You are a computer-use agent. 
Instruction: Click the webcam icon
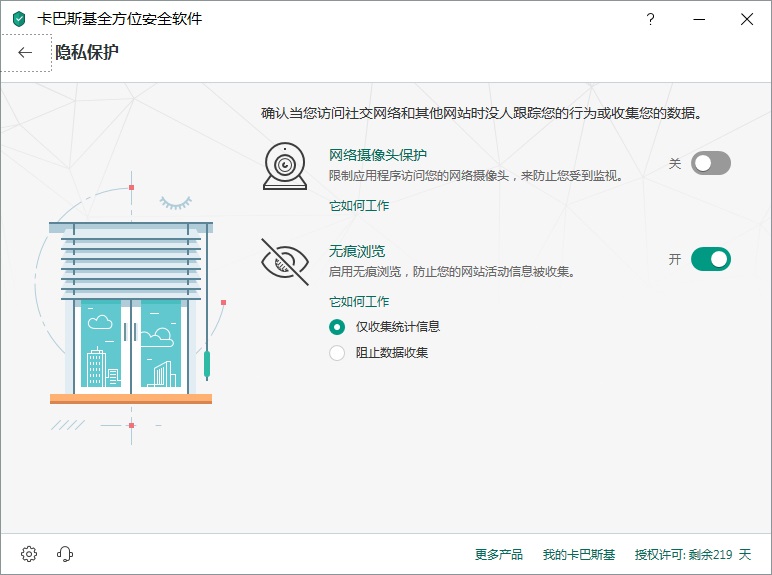pos(285,166)
